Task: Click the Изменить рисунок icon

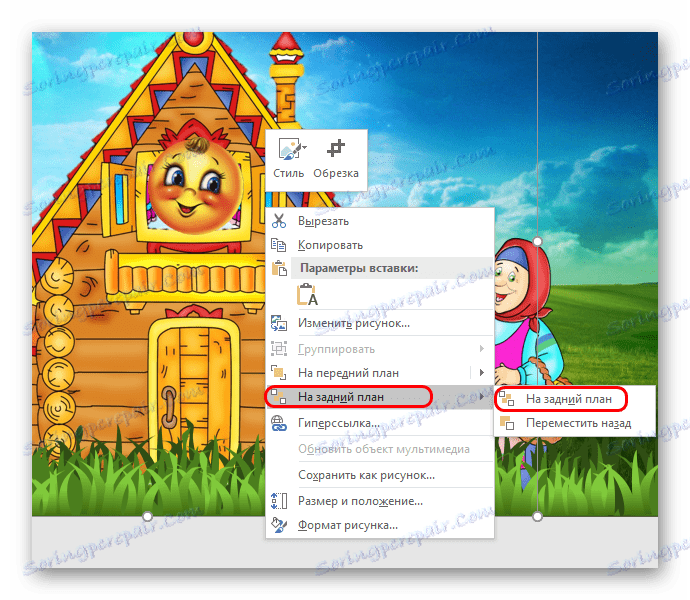Action: coord(280,323)
